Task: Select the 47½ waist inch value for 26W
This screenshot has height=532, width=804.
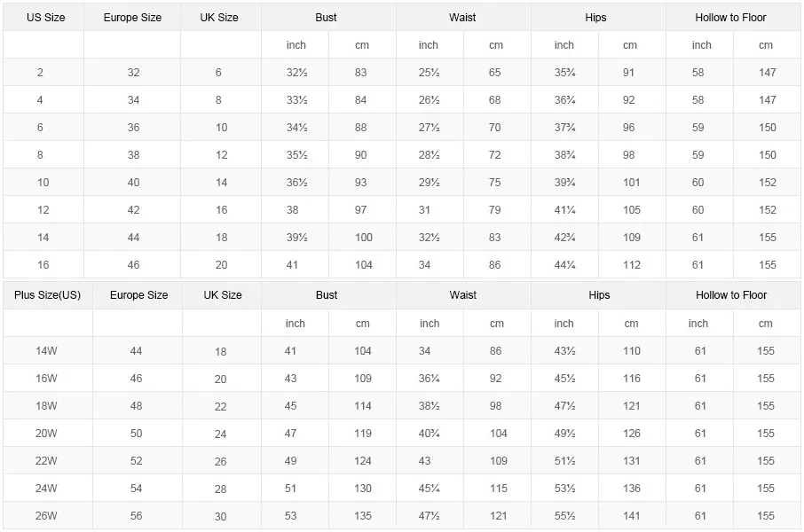Action: (430, 516)
